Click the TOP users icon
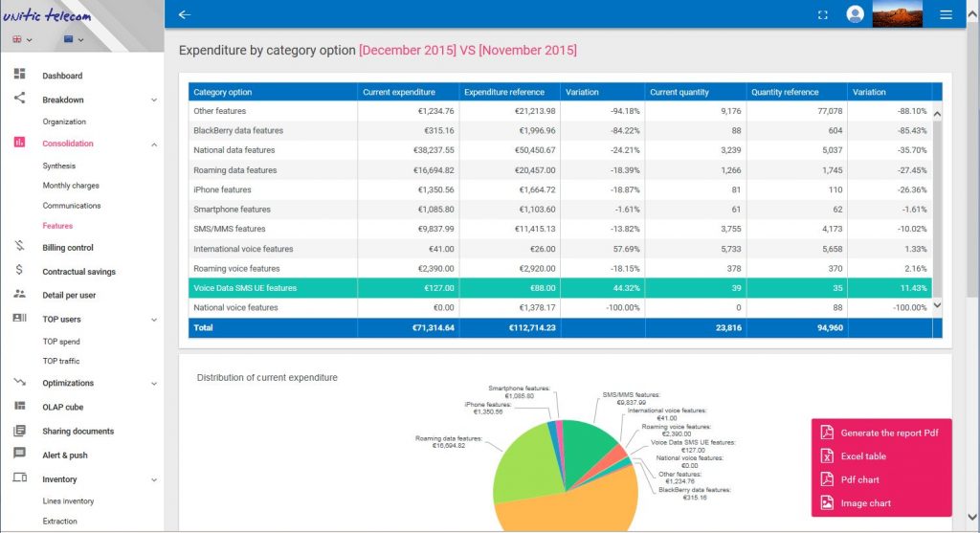The width and height of the screenshot is (980, 533). point(20,318)
